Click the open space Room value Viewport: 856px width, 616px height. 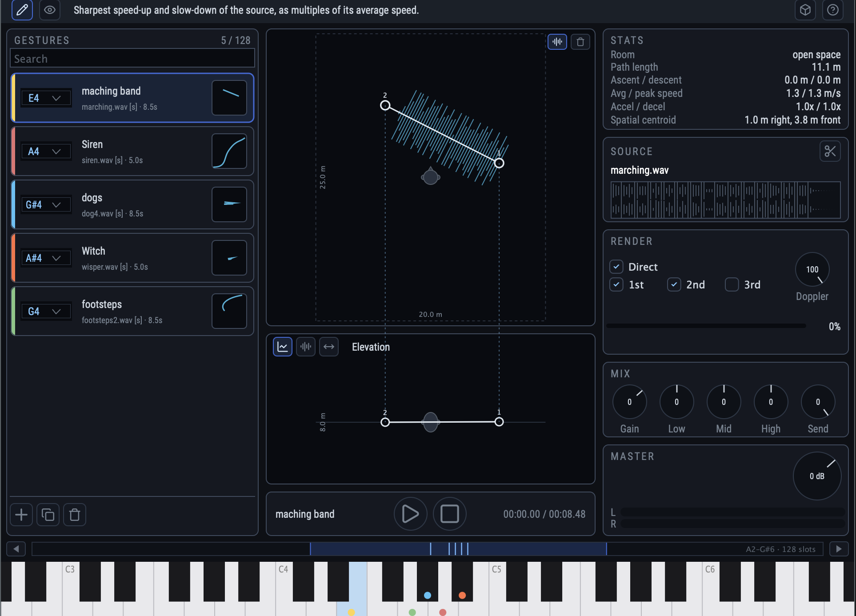point(816,55)
